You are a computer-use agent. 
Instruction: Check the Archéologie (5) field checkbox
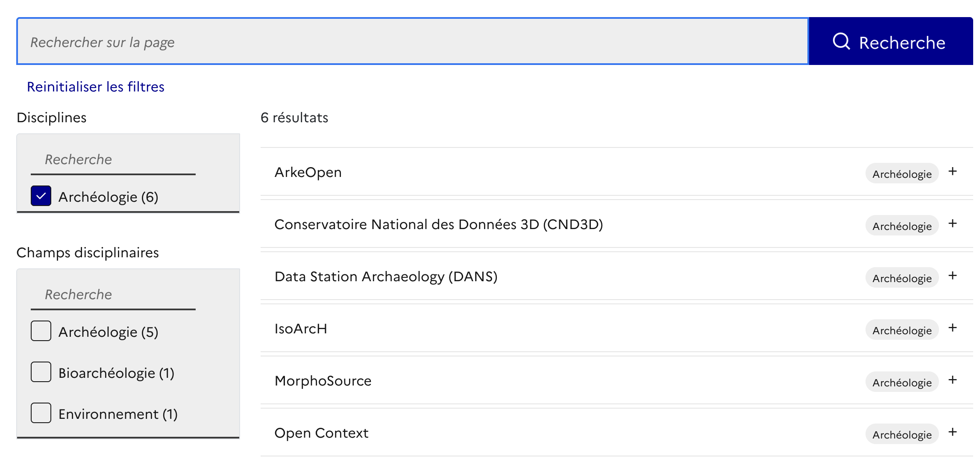(x=41, y=331)
